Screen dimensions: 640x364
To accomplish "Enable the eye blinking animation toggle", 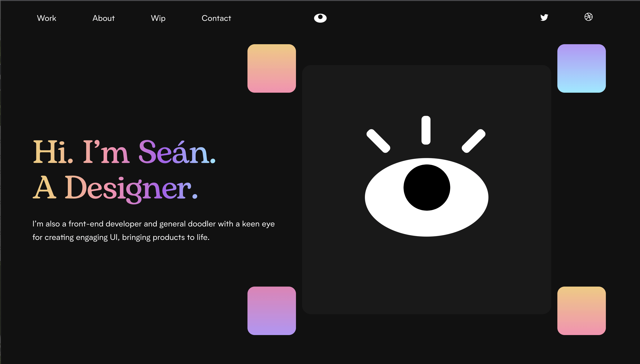I will pos(320,18).
